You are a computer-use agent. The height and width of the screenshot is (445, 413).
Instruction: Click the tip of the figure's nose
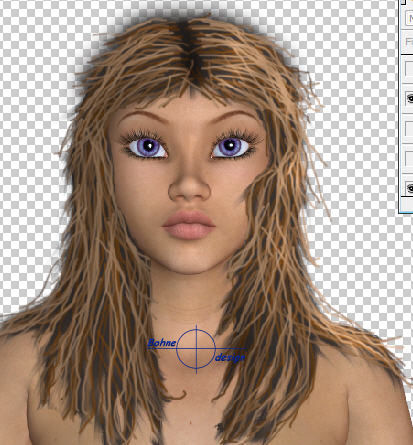[x=190, y=190]
